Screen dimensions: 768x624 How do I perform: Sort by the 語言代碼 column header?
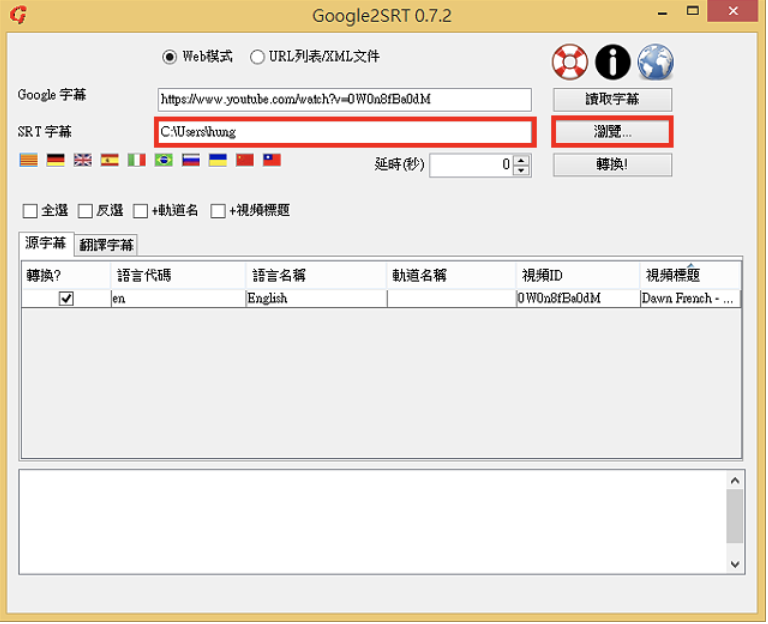178,276
